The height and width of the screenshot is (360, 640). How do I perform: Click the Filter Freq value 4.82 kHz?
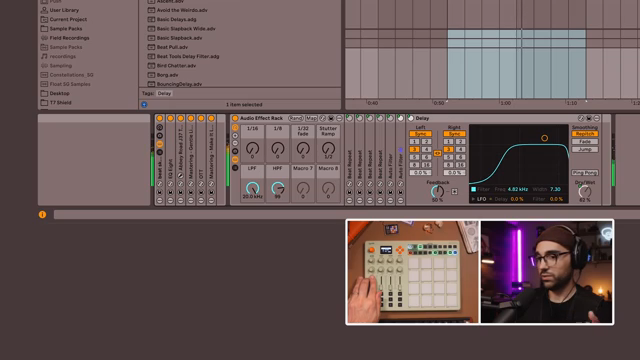coord(518,189)
